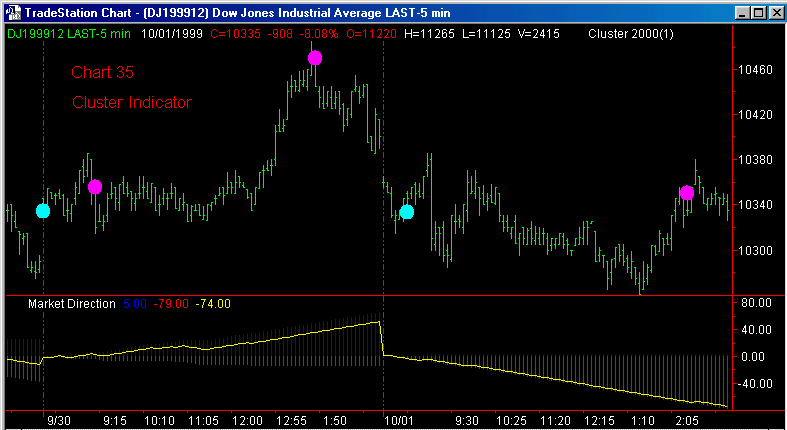This screenshot has width=787, height=430.
Task: Click the '10/01' date label on time axis
Action: click(399, 420)
